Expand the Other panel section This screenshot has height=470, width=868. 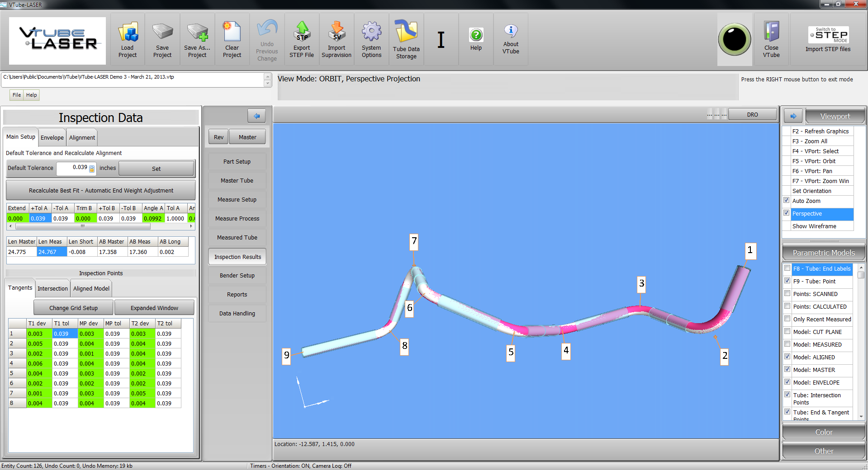824,451
